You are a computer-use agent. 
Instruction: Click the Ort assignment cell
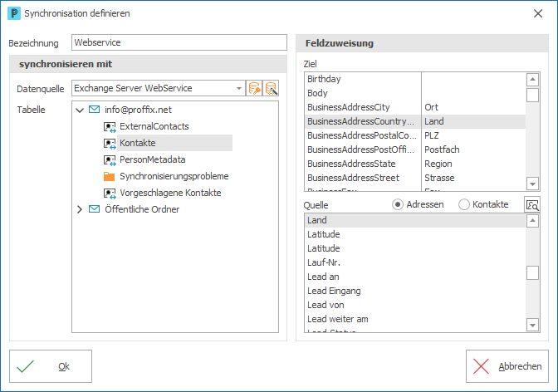[x=473, y=107]
